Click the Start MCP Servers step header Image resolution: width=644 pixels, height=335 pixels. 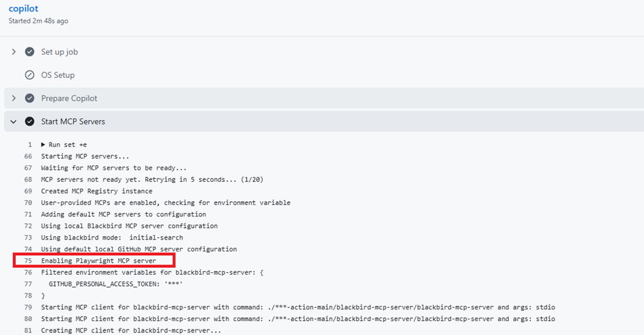(x=324, y=121)
